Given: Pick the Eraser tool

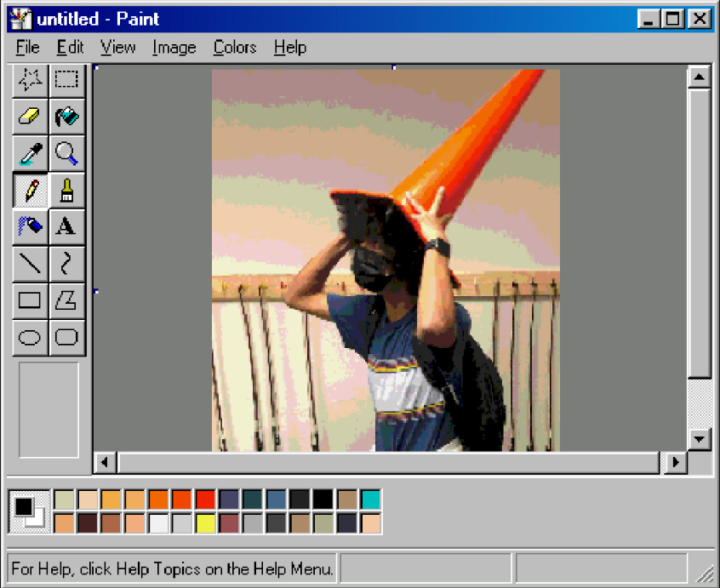Looking at the screenshot, I should (30, 117).
